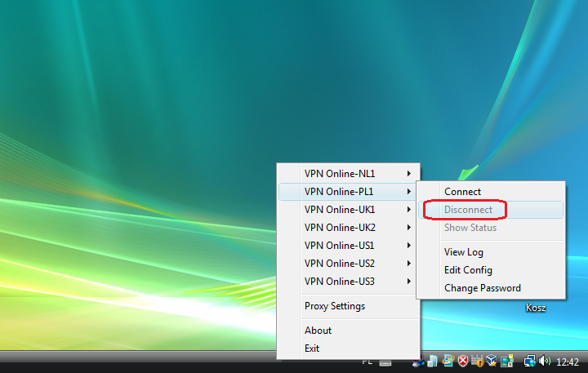Expand the arrow beside VPN Online-UK2

(x=409, y=228)
